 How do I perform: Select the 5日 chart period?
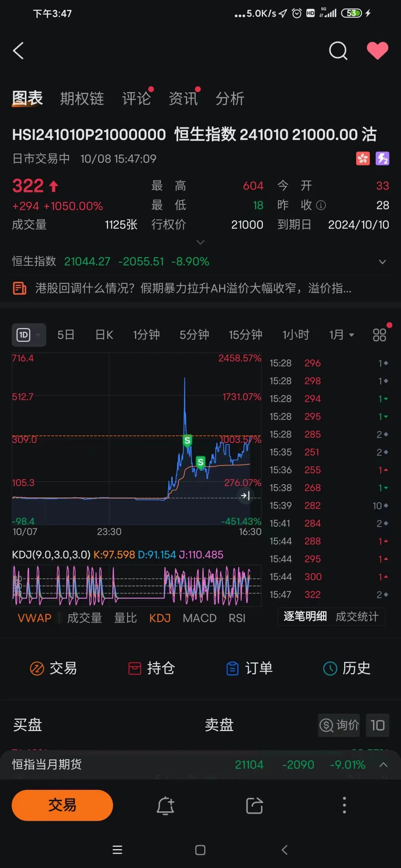point(66,335)
